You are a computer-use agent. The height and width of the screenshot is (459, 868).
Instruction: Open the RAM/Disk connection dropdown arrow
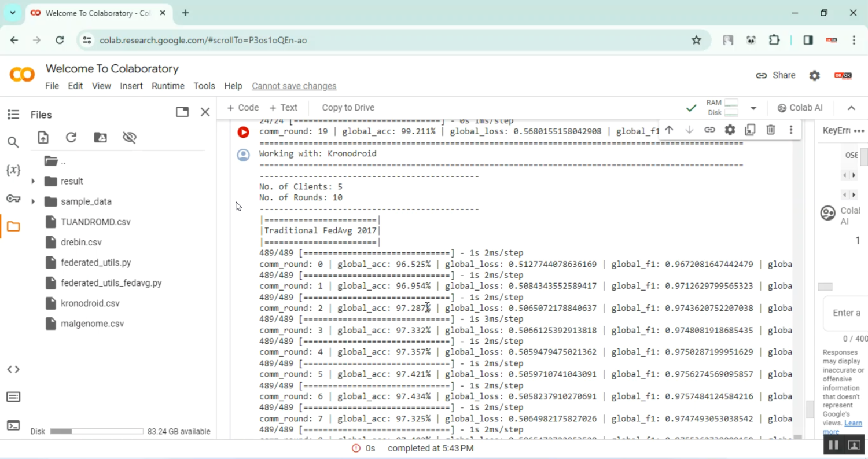click(753, 108)
